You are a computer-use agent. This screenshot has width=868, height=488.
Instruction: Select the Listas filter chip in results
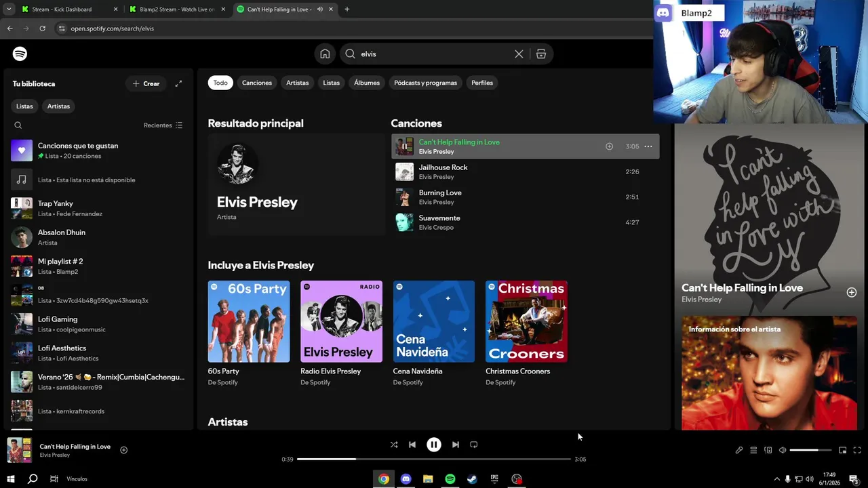331,83
